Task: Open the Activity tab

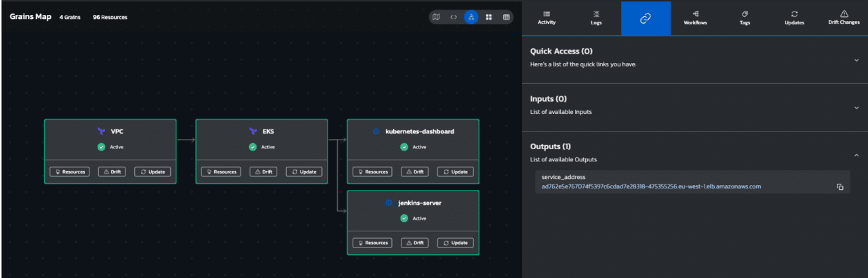Action: (547, 18)
